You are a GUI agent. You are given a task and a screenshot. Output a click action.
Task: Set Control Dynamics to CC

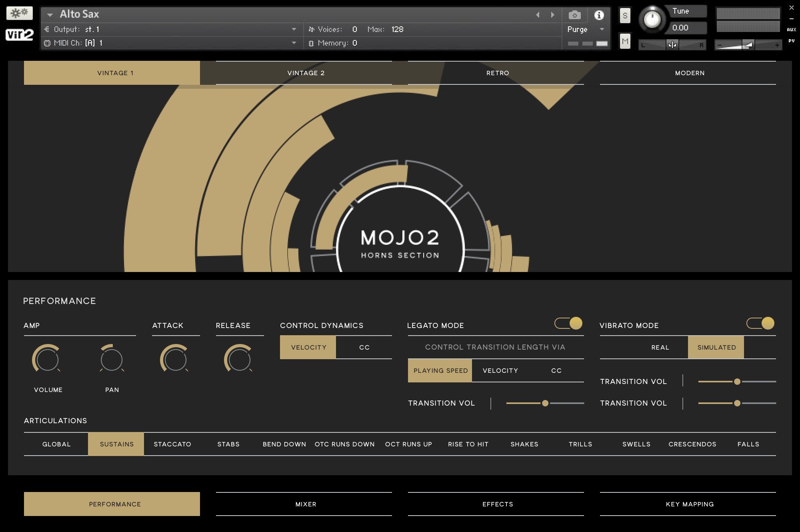click(x=364, y=347)
